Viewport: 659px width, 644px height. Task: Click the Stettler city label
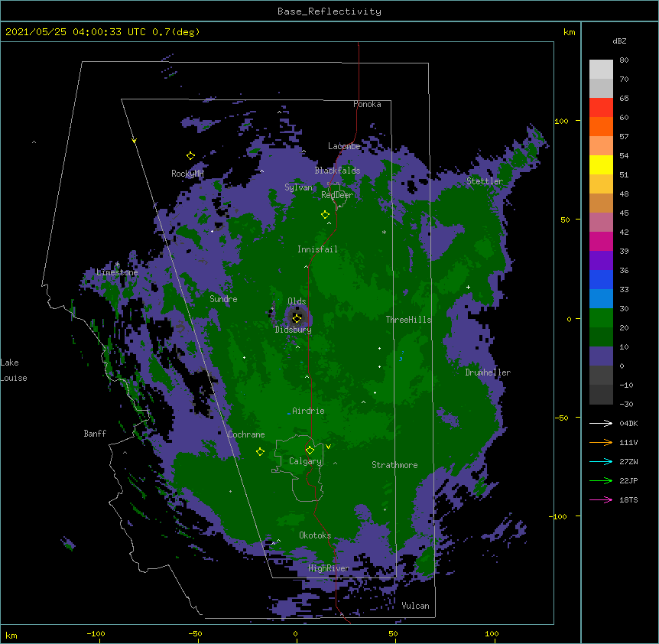(485, 181)
